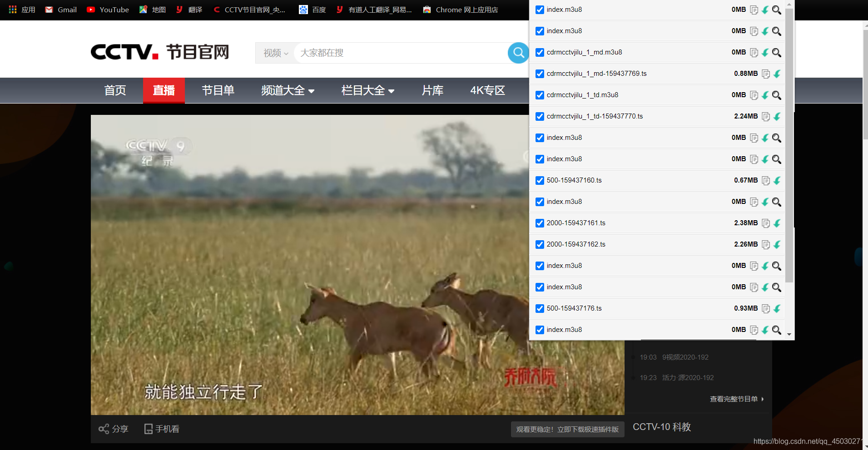Open the 节目单 menu item
The image size is (868, 450).
click(218, 90)
